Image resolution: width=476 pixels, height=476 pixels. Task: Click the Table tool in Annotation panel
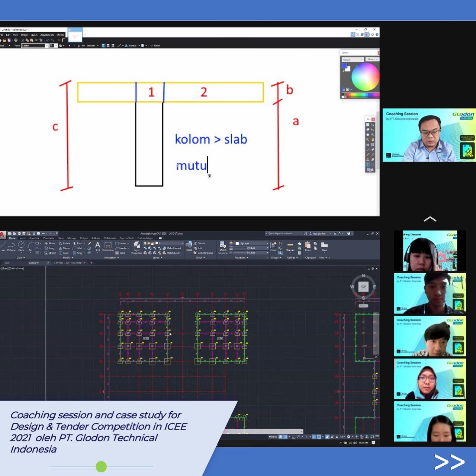click(120, 253)
